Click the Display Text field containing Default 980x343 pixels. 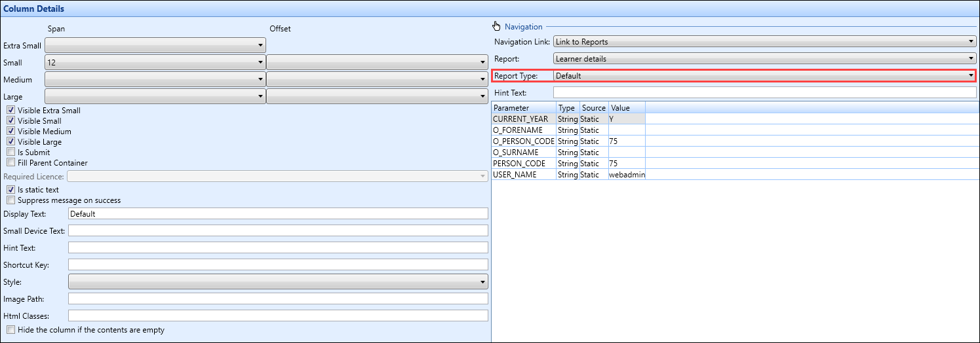coord(278,213)
